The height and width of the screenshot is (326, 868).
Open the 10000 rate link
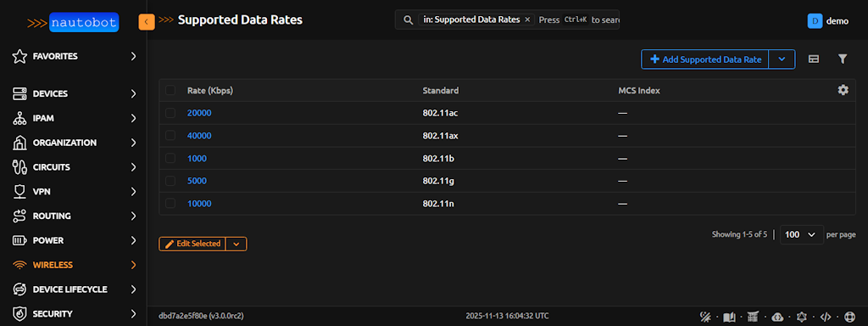(199, 204)
